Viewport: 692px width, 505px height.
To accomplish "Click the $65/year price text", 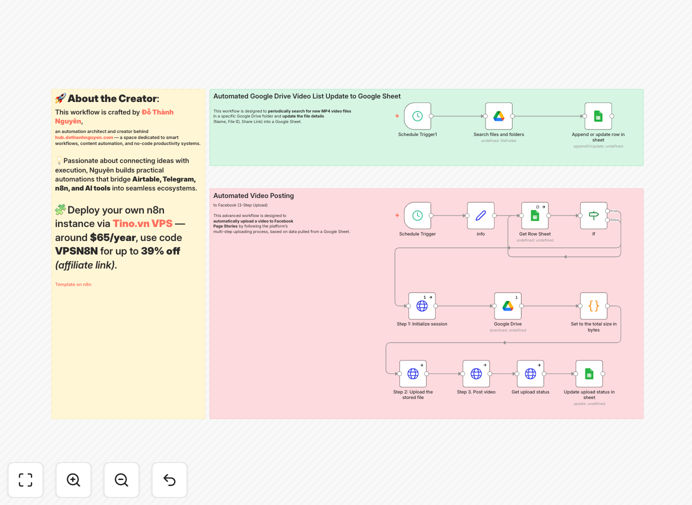I will tap(113, 237).
